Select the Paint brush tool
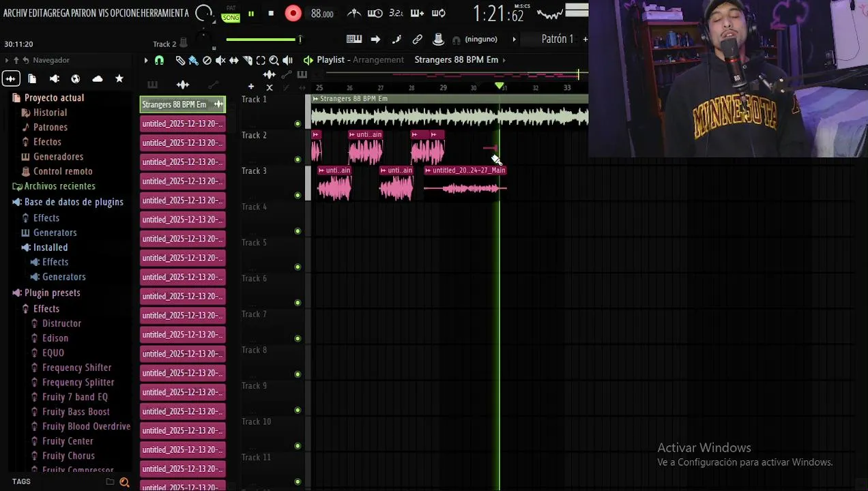This screenshot has width=868, height=491. tap(193, 60)
